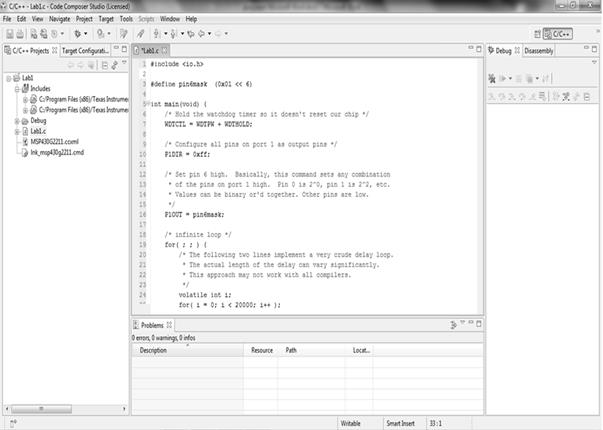This screenshot has width=603, height=430.
Task: Open the Window menu
Action: click(x=170, y=19)
